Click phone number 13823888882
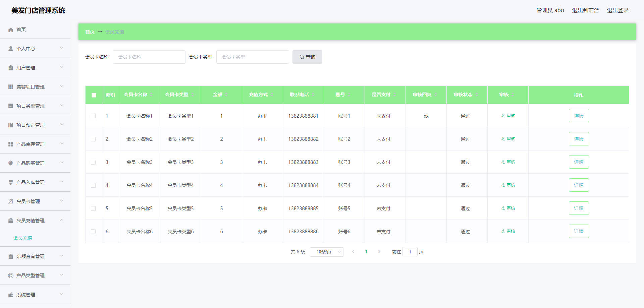The width and height of the screenshot is (644, 308). point(303,139)
